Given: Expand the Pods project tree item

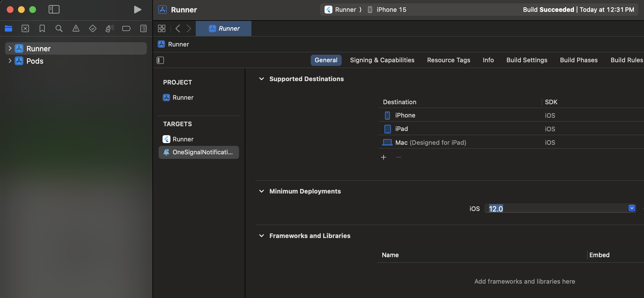Looking at the screenshot, I should pos(10,61).
